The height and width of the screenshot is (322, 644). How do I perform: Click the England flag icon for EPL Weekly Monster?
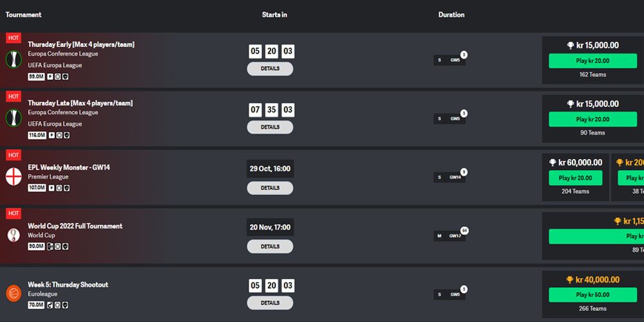click(x=13, y=176)
